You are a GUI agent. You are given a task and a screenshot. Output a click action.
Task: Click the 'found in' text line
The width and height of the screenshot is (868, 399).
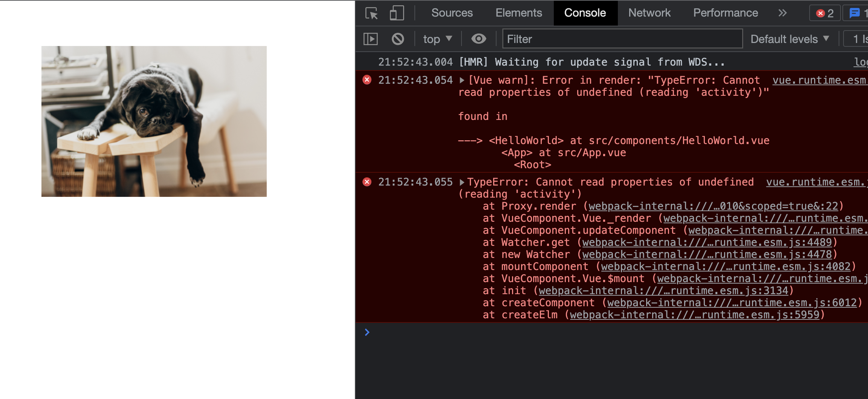coord(483,117)
